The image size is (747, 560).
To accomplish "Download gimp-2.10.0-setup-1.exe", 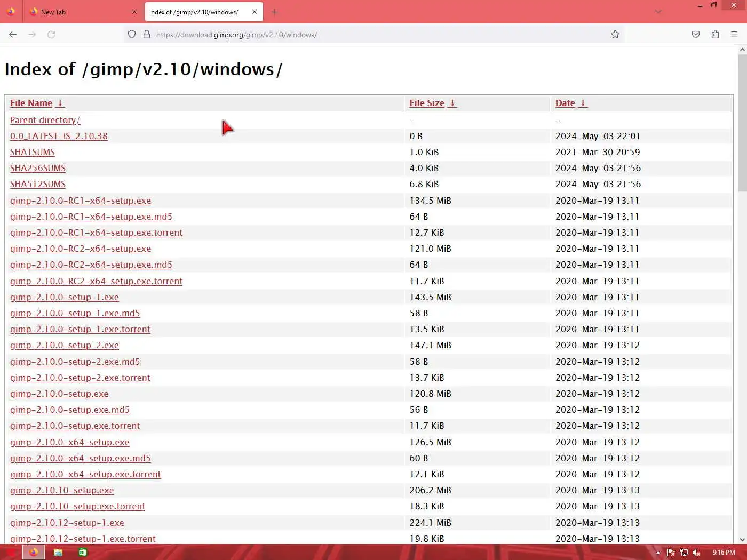I will coord(64,297).
